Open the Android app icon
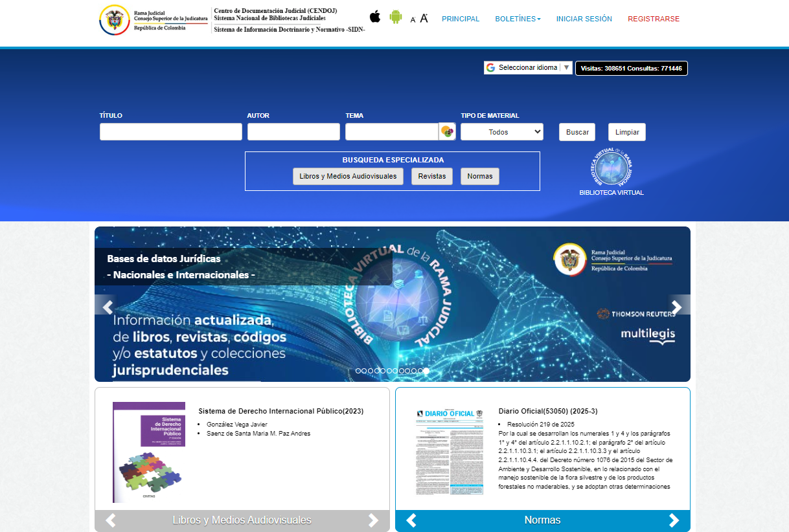This screenshot has height=532, width=789. [x=396, y=17]
